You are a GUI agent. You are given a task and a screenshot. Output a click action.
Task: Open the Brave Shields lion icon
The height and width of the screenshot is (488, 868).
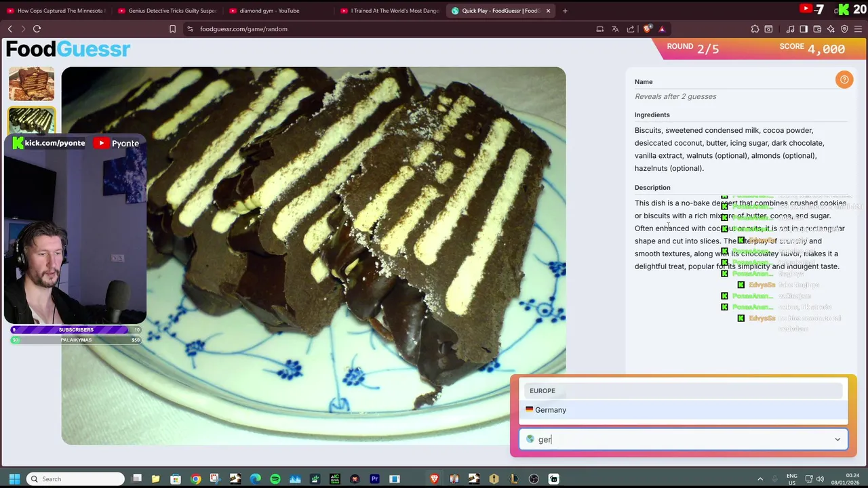pyautogui.click(x=647, y=29)
